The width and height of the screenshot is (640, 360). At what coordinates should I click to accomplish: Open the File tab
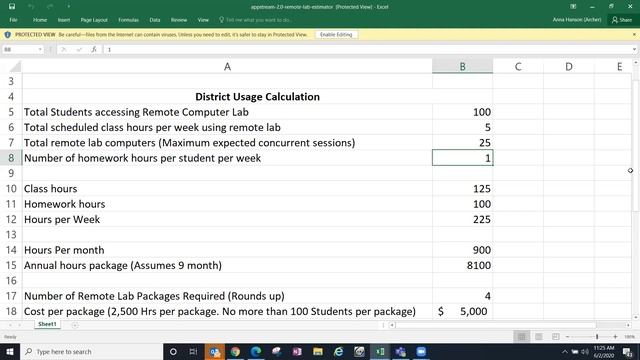tap(13, 20)
